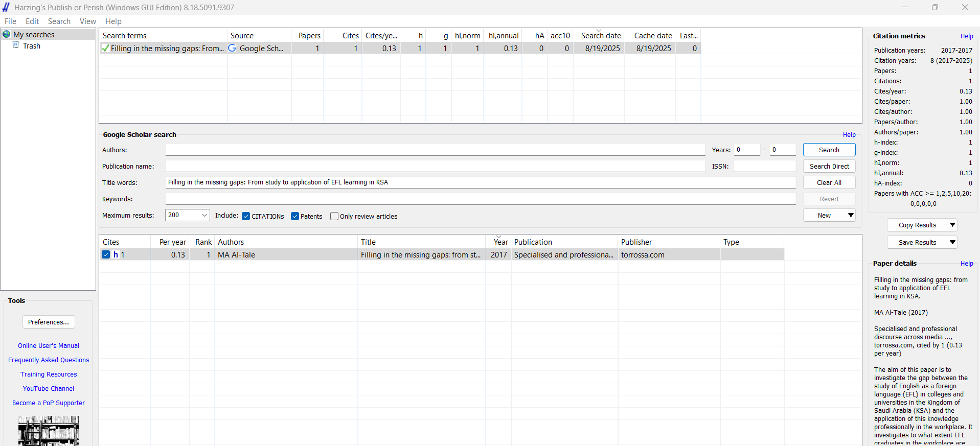980x446 pixels.
Task: Click the Cache date column header
Action: click(x=650, y=35)
